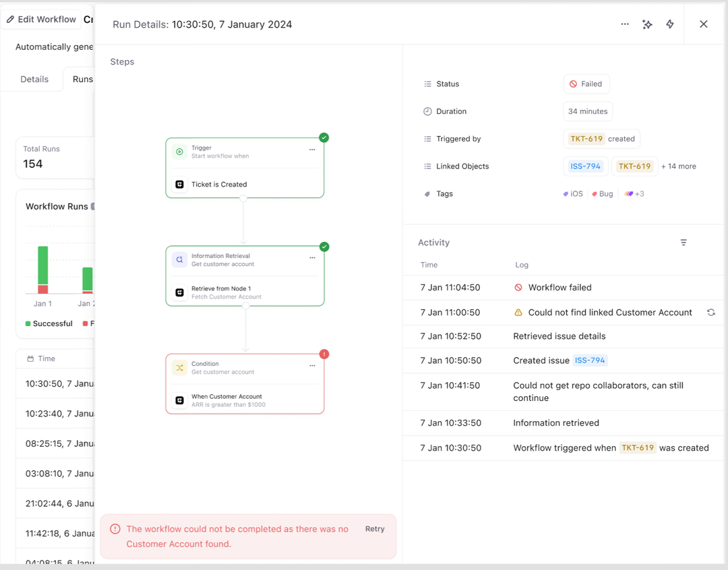Close the Run Details panel

pos(703,24)
